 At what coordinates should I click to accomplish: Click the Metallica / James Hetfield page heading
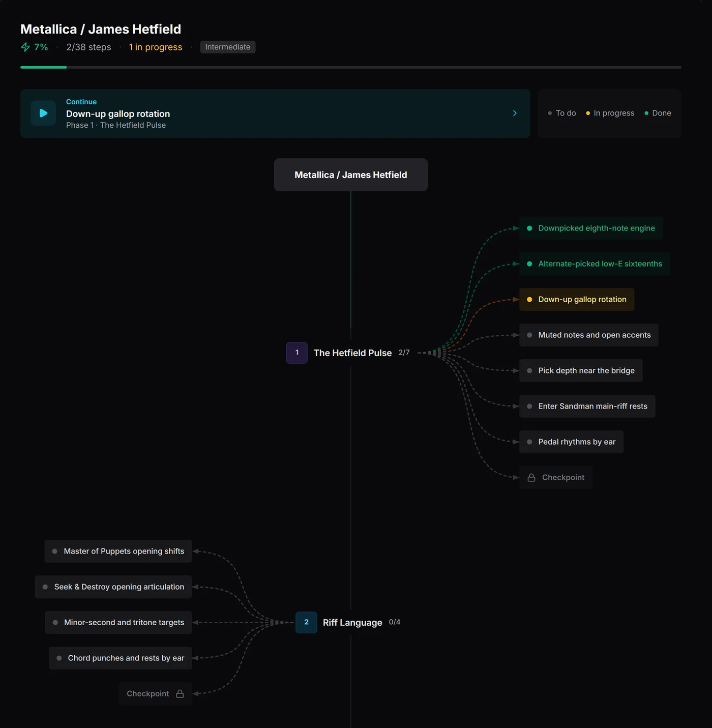tap(101, 29)
